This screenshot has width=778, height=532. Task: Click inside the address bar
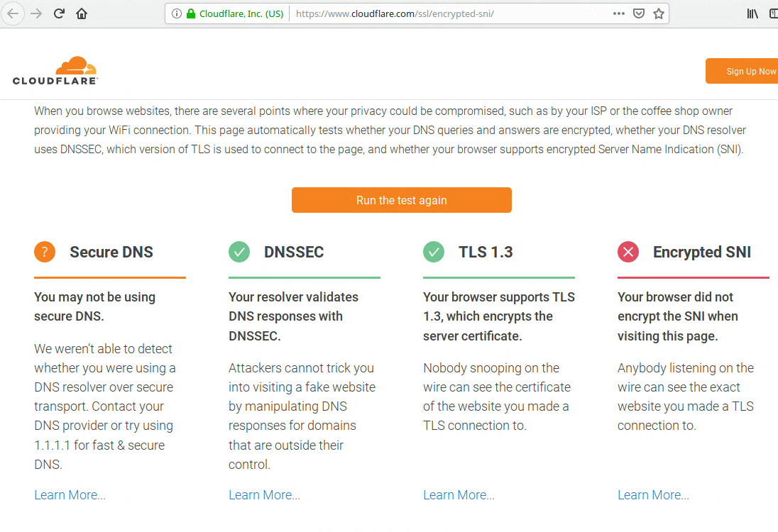(x=426, y=13)
